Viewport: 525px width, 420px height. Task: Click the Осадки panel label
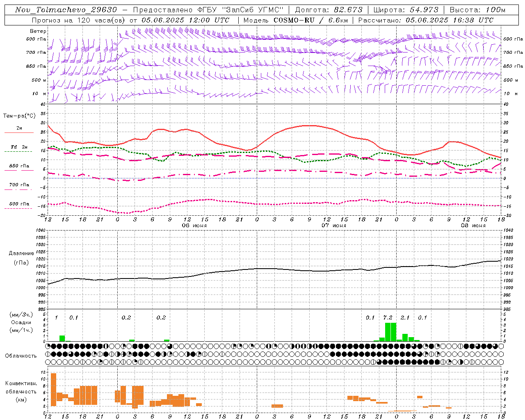coord(21,322)
